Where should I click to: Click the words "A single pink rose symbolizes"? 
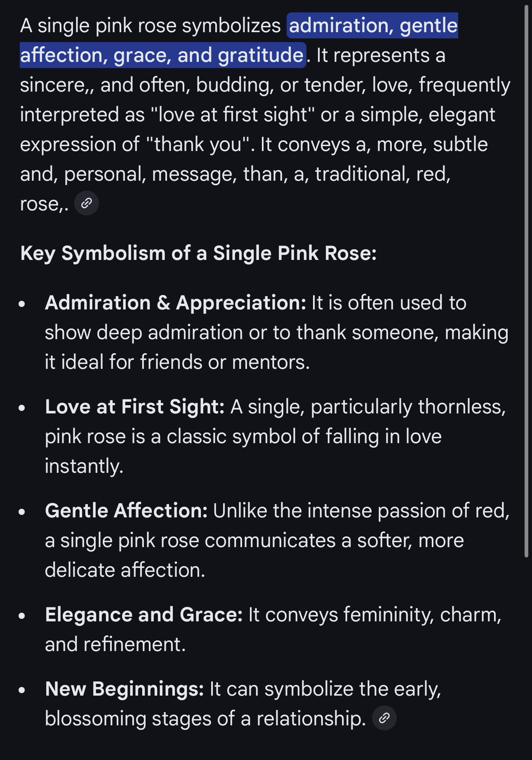point(150,26)
